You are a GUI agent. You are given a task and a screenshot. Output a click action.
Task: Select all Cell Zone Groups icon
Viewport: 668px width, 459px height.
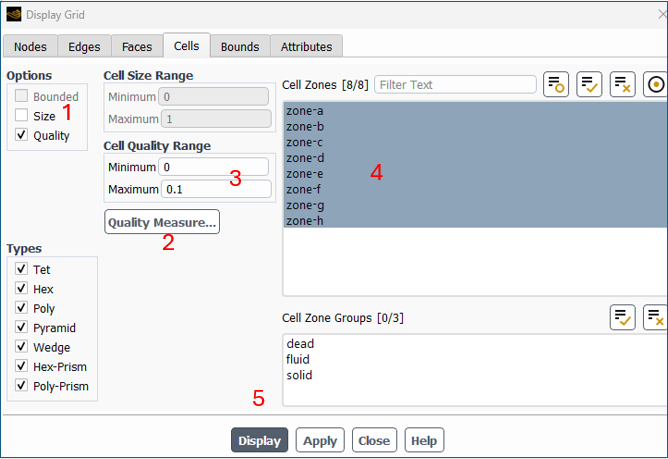(x=622, y=317)
